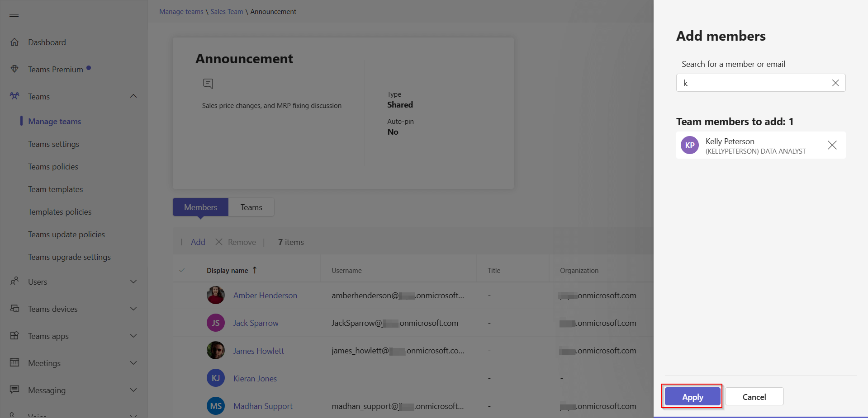Switch to the Teams tab

tap(251, 207)
